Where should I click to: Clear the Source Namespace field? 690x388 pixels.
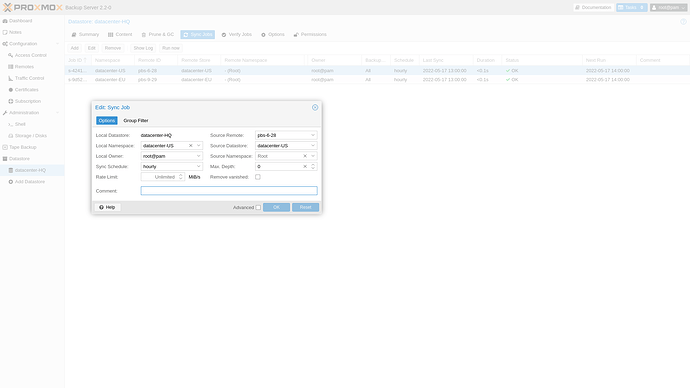click(x=305, y=156)
